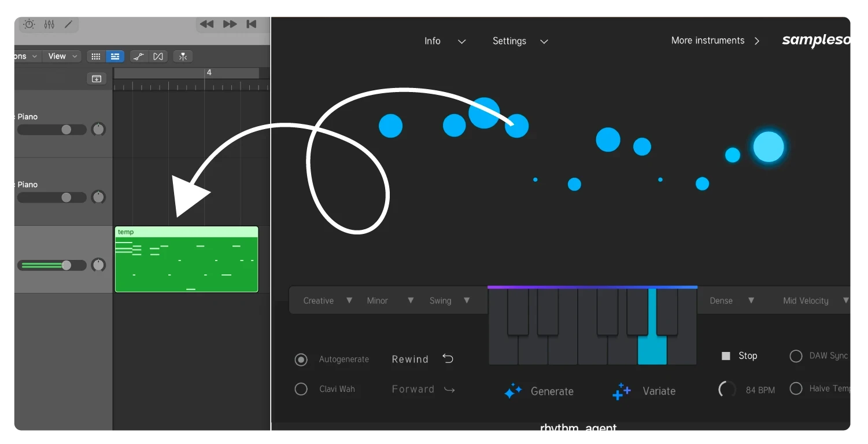Click the Generate button
The width and height of the screenshot is (868, 444).
pos(538,391)
